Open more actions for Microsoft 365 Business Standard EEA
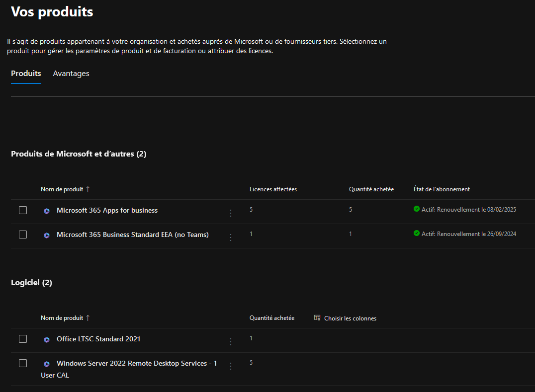The image size is (535, 392). click(x=231, y=237)
